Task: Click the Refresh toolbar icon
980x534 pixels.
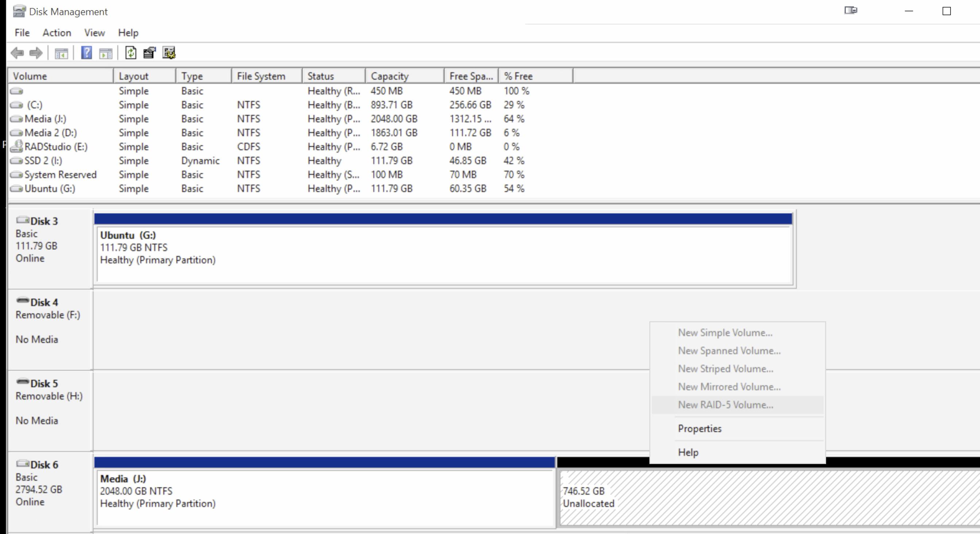Action: (131, 52)
